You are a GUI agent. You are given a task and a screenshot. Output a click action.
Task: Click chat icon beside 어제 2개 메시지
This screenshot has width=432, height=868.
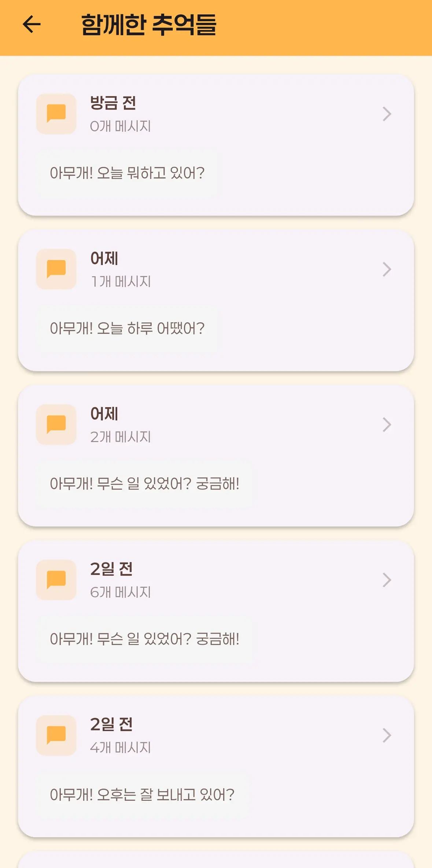coord(56,424)
